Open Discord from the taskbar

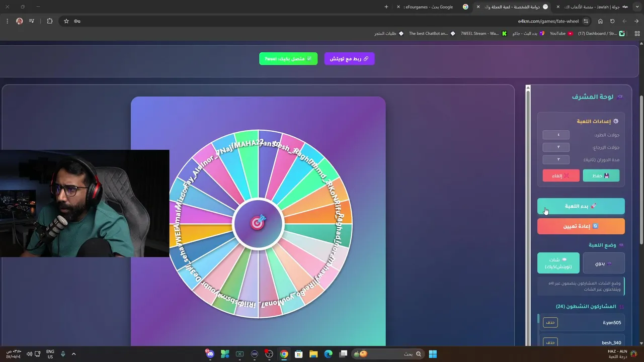coord(210,354)
